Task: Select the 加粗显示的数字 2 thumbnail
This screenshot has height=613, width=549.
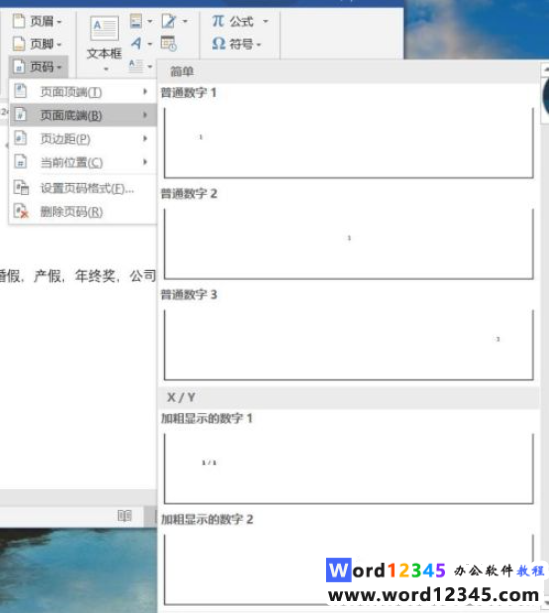Action: [x=348, y=569]
